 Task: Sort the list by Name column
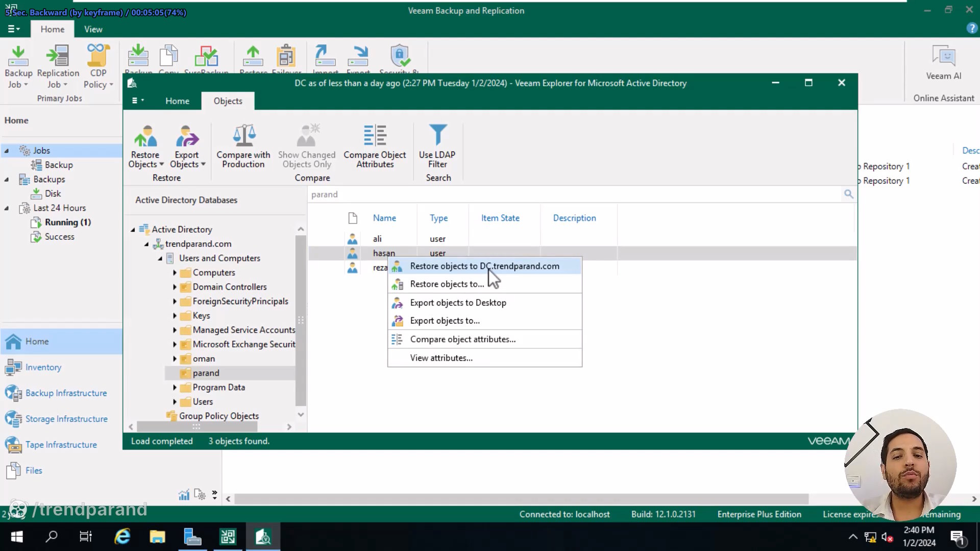[384, 218]
